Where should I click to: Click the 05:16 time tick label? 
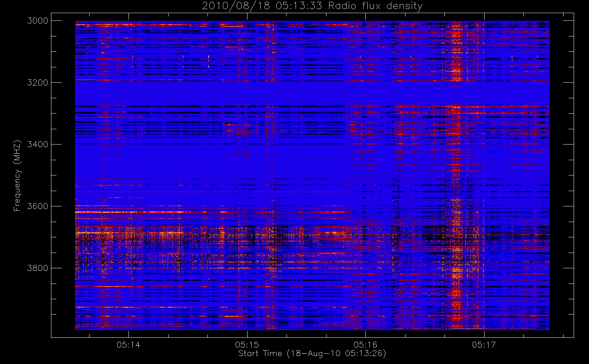pyautogui.click(x=365, y=345)
